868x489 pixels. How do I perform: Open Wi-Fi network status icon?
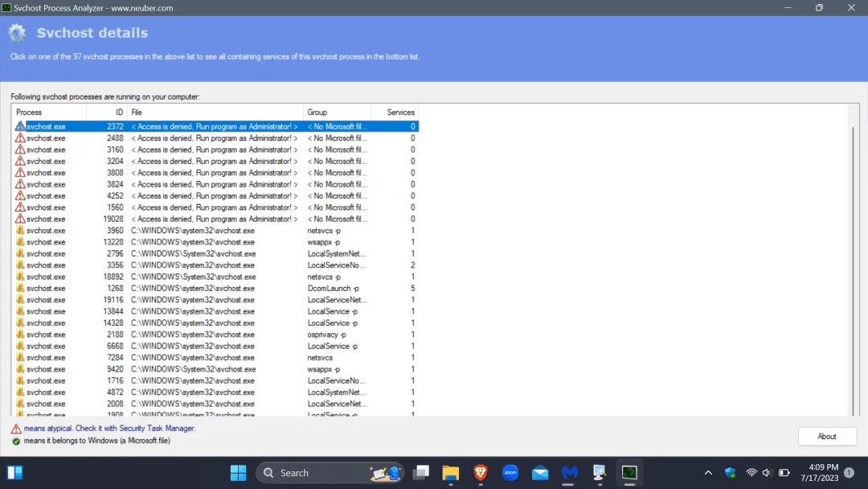(751, 473)
